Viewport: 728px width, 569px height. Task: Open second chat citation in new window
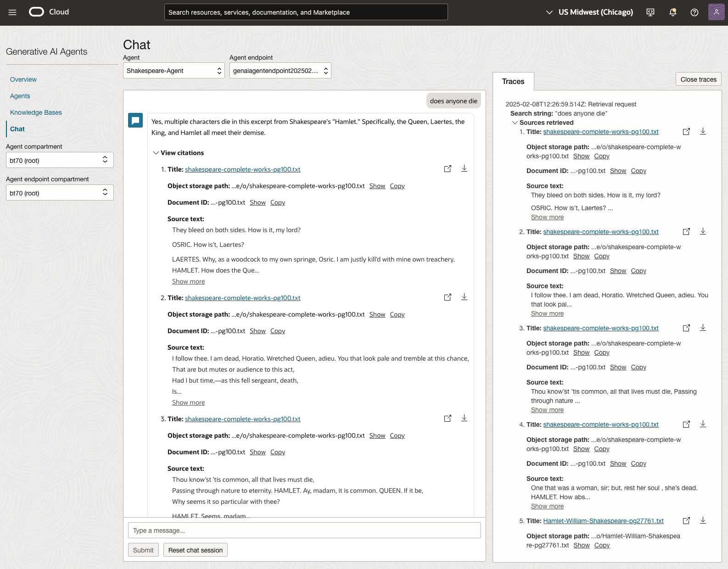(x=448, y=297)
